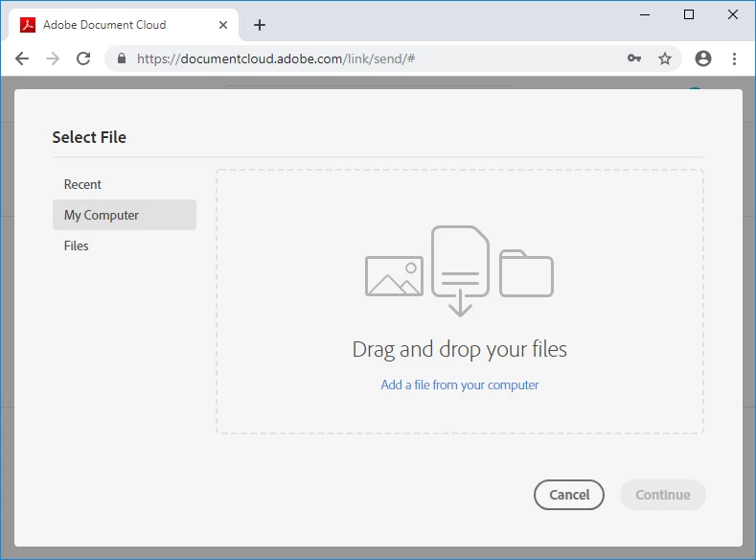Screen dimensions: 756x560
Task: Click the folder illustration icon
Action: 526,273
